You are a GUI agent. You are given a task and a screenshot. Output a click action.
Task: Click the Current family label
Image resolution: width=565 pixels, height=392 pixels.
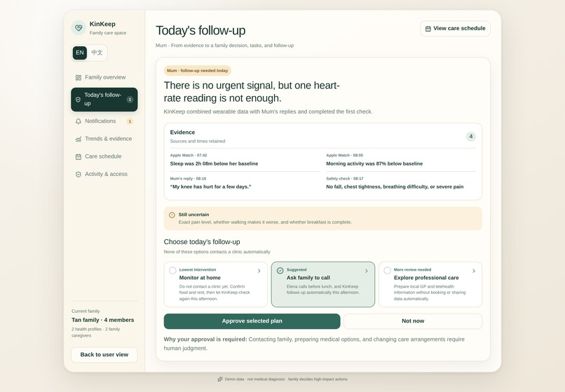coord(86,311)
